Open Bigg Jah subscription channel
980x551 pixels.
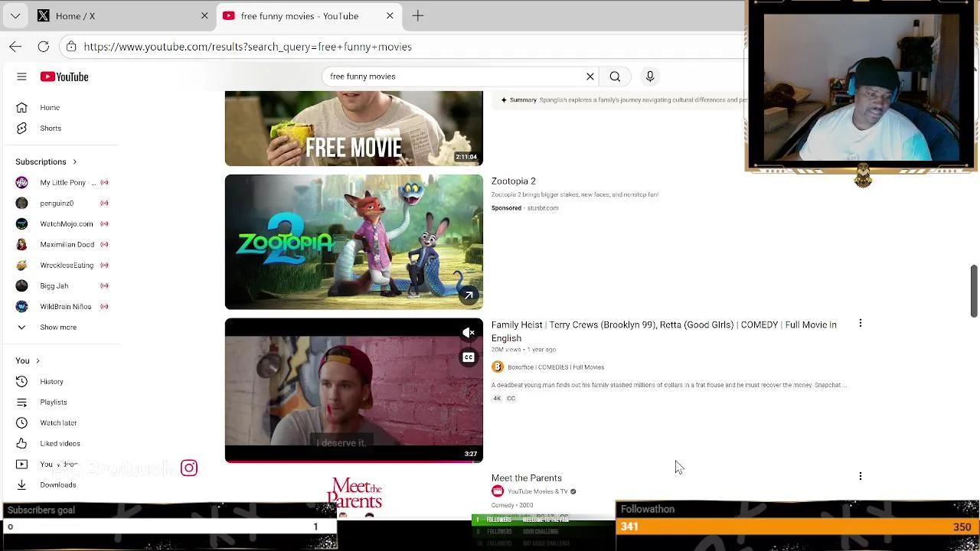click(63, 285)
